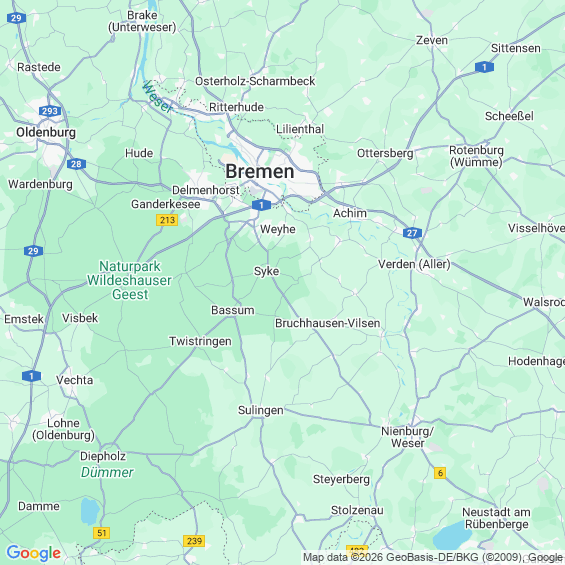Select the Oldenburg city label

(46, 132)
